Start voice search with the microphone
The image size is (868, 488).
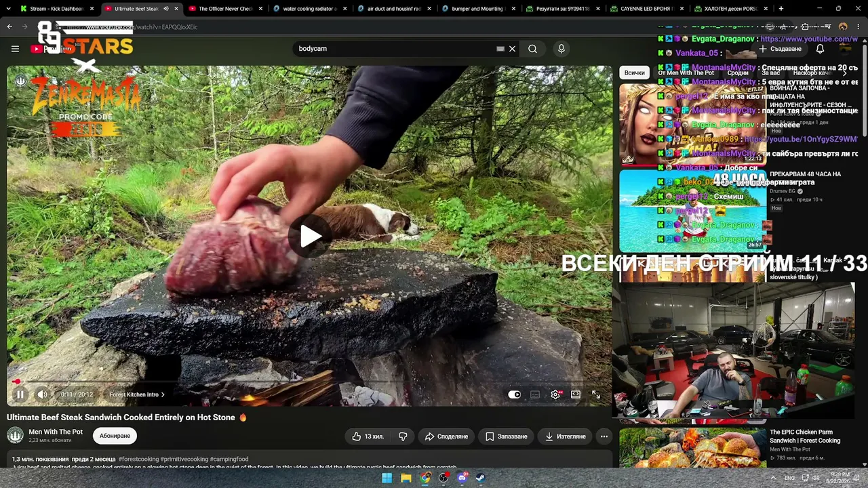point(561,49)
